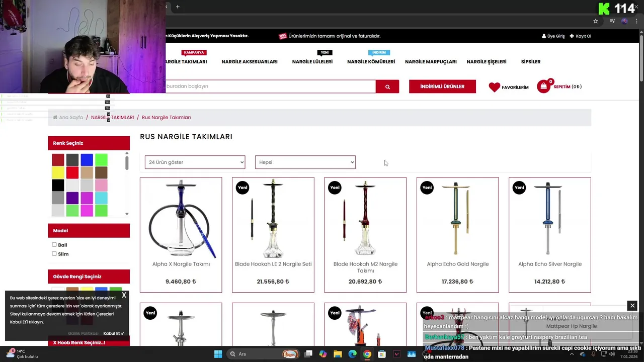This screenshot has width=644, height=362.
Task: Open the Chrome profile avatar
Action: pos(624,21)
